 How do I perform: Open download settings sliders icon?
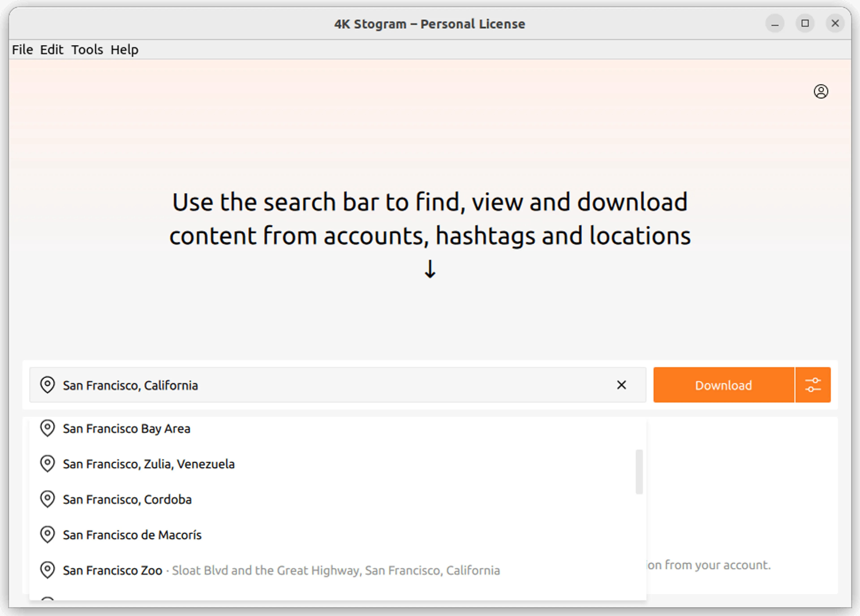pyautogui.click(x=813, y=385)
